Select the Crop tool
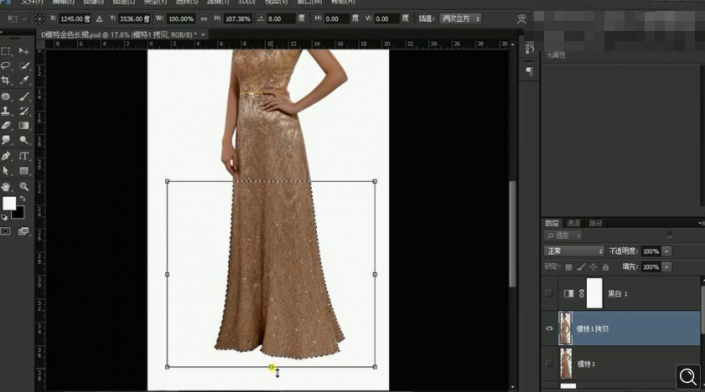The height and width of the screenshot is (392, 705). click(6, 80)
